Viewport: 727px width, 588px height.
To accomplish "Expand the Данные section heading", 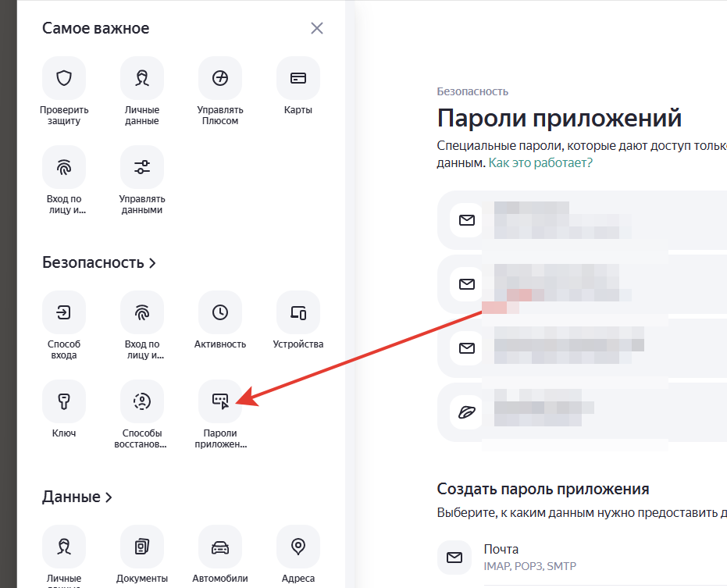I will [77, 497].
